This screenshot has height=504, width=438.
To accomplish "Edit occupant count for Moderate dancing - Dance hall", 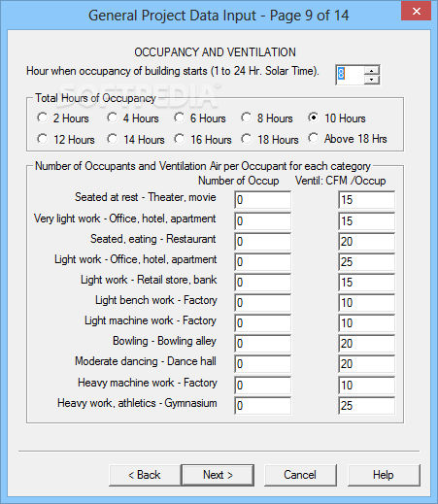I will point(262,364).
